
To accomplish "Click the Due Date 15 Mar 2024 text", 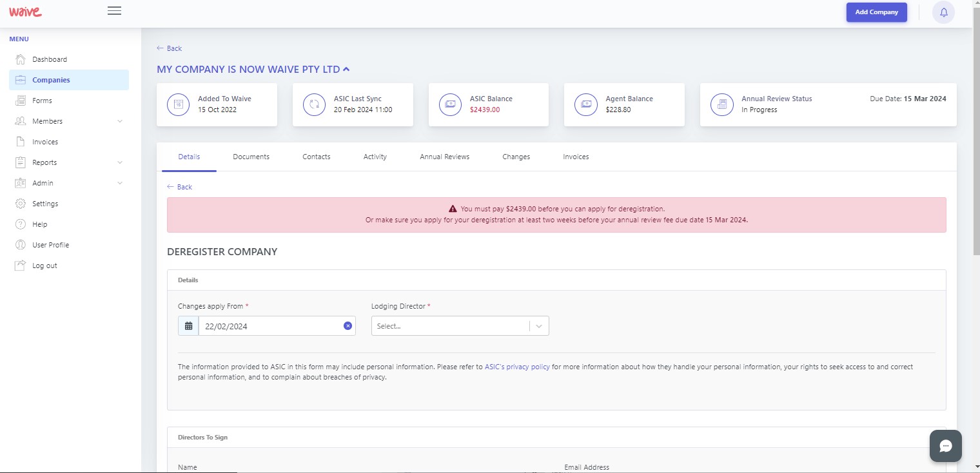I will tap(908, 99).
